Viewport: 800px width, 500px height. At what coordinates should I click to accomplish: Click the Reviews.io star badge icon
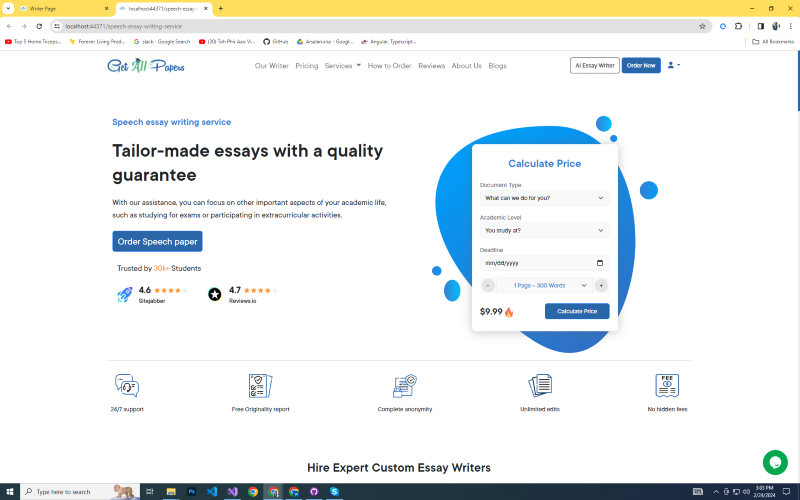(215, 294)
